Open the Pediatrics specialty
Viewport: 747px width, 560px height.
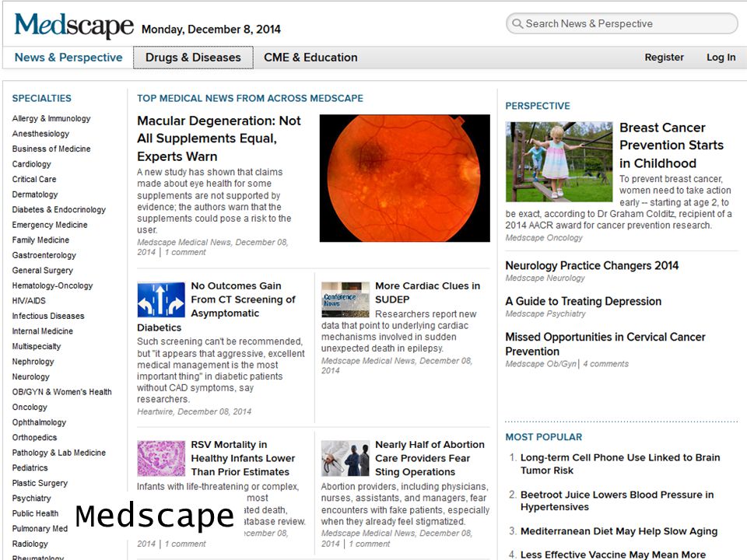(30, 468)
